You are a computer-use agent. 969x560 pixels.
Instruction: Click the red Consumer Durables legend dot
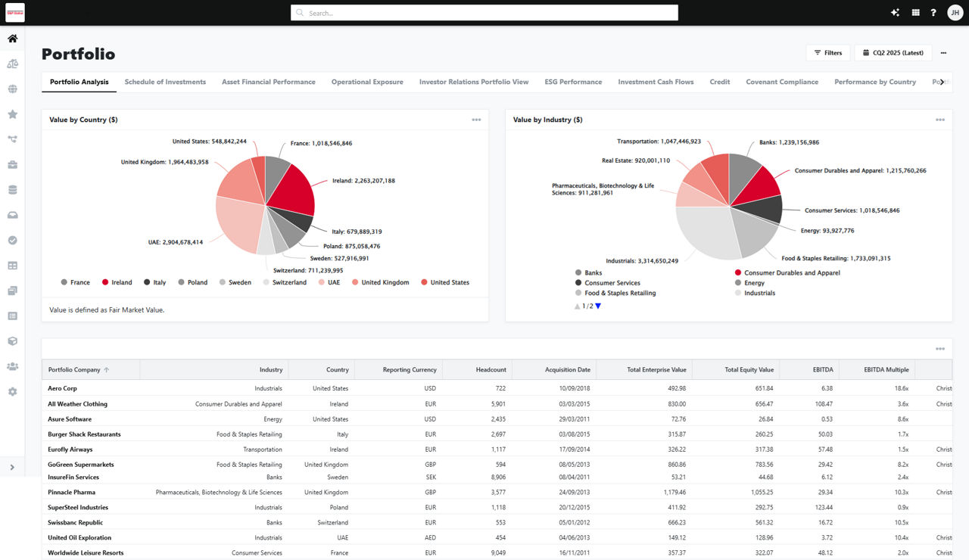[737, 273]
